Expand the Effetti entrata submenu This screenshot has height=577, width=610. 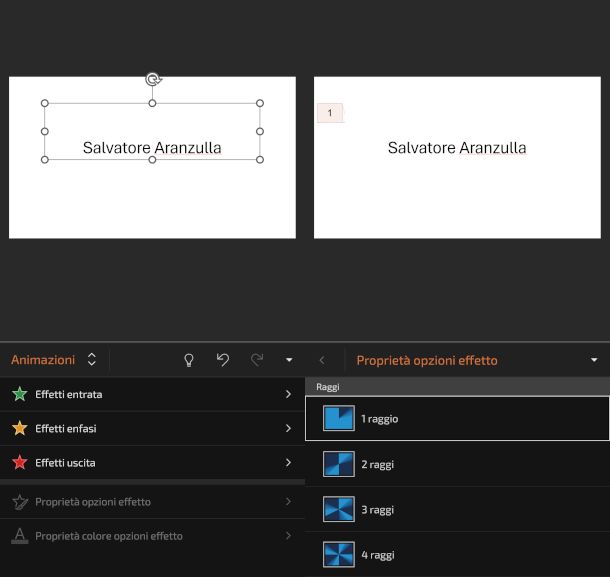pyautogui.click(x=288, y=394)
